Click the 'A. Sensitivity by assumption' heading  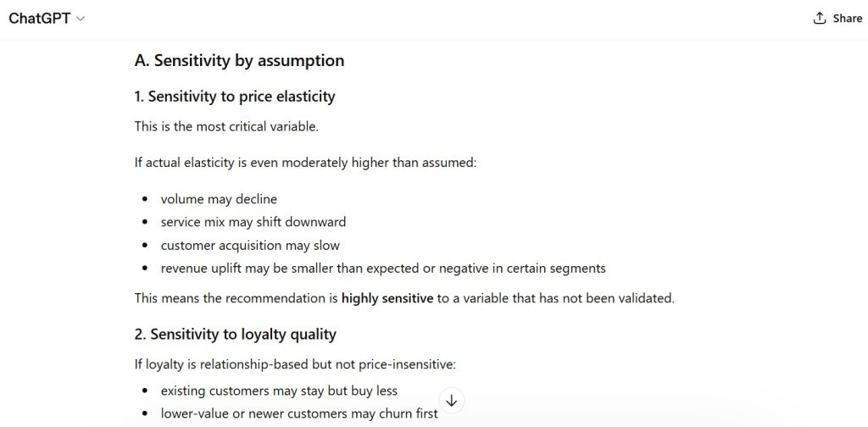239,61
